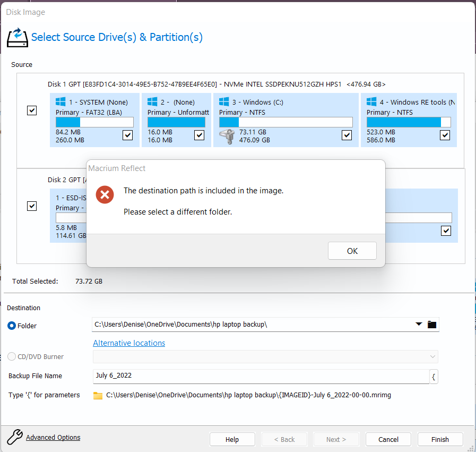Toggle the Disk 2 selection checkbox
Image resolution: width=476 pixels, height=452 pixels.
31,206
